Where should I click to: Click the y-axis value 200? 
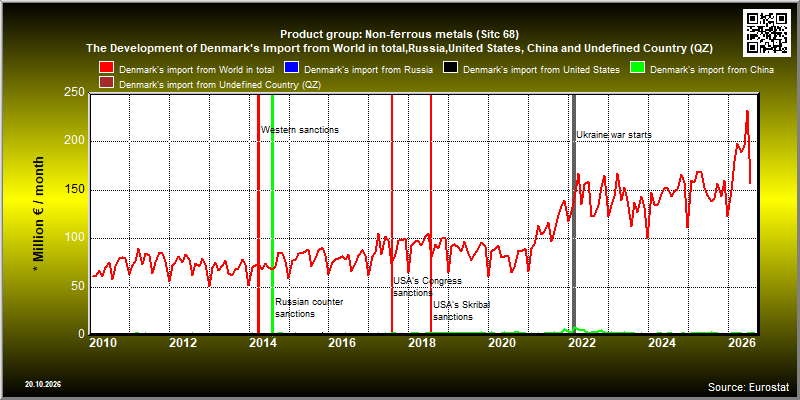click(x=74, y=141)
